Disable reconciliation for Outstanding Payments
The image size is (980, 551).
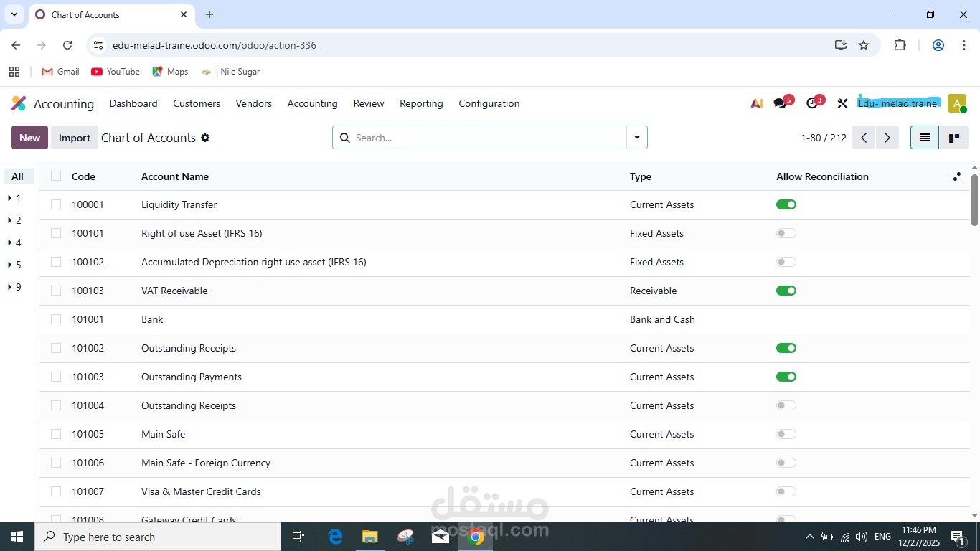tap(786, 377)
